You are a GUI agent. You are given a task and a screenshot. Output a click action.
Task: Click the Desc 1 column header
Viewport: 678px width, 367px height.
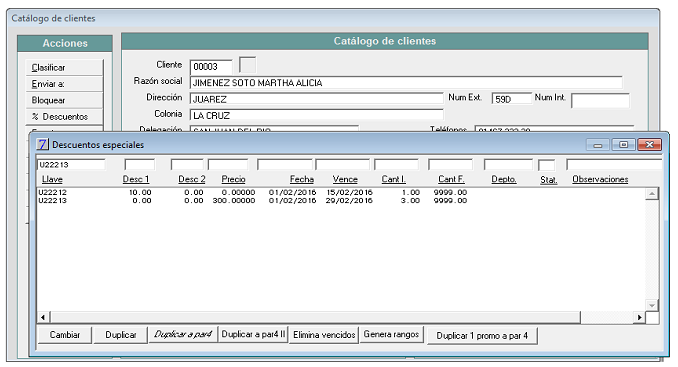[136, 179]
